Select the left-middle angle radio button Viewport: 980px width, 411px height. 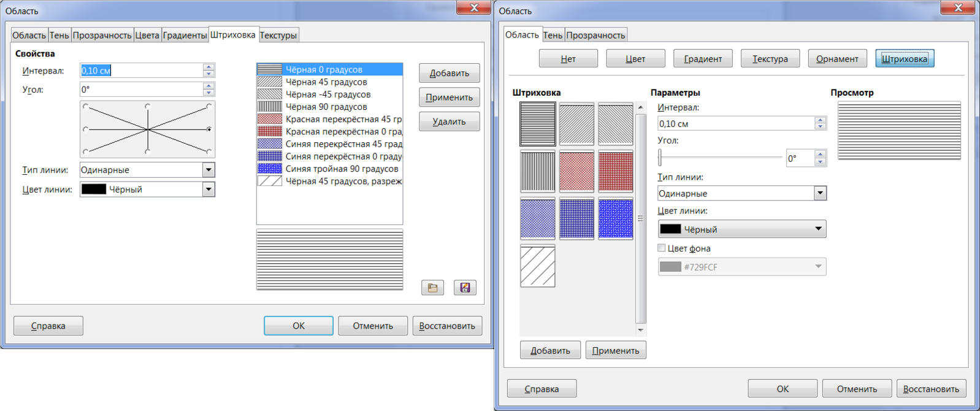[86, 129]
